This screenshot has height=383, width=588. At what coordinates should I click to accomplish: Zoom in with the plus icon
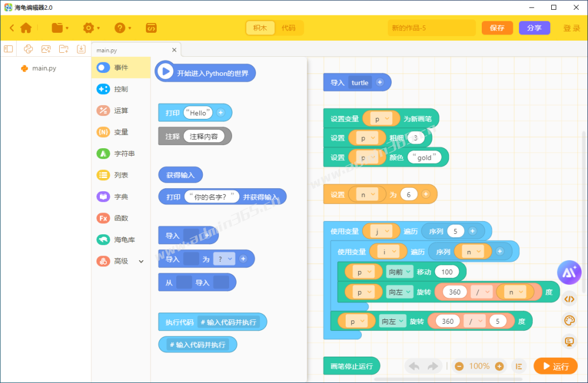coord(499,366)
